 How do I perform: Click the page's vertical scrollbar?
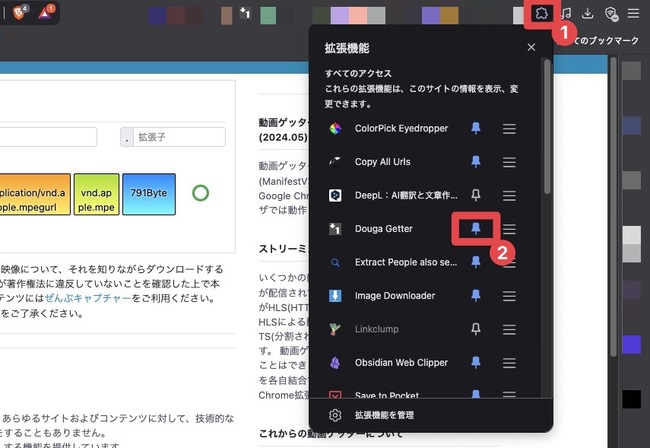pyautogui.click(x=613, y=207)
